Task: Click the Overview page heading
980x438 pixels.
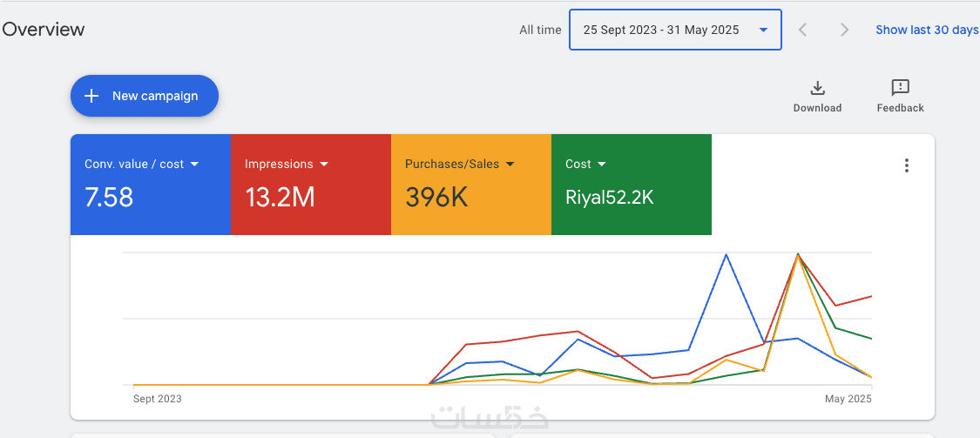Action: (x=44, y=30)
